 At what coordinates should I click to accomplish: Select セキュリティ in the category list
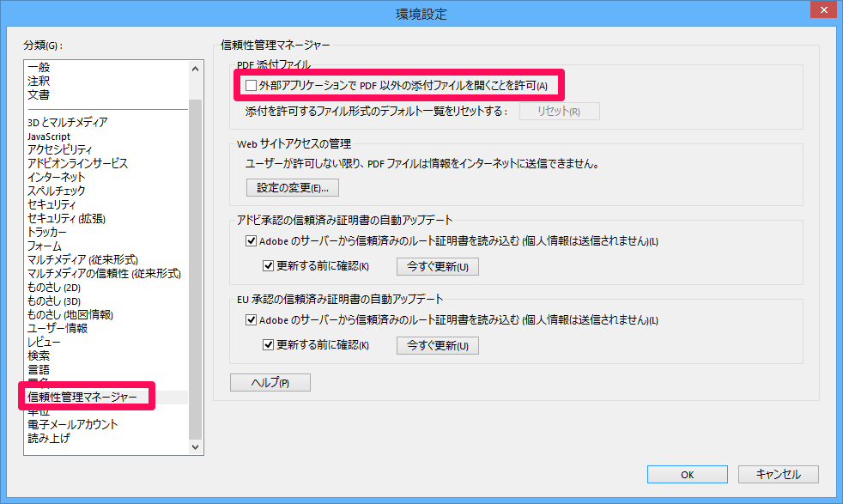coord(52,204)
